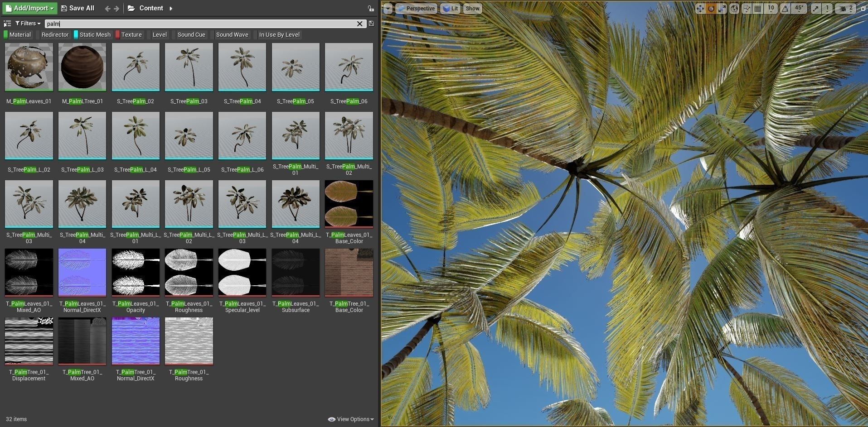The height and width of the screenshot is (427, 868).
Task: Open the grid snap size 10 dropdown
Action: [x=771, y=8]
